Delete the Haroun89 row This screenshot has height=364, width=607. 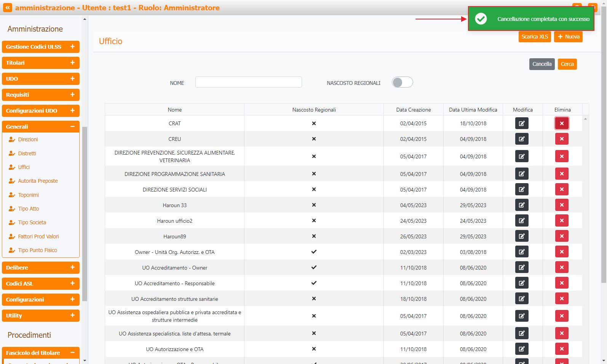point(562,236)
